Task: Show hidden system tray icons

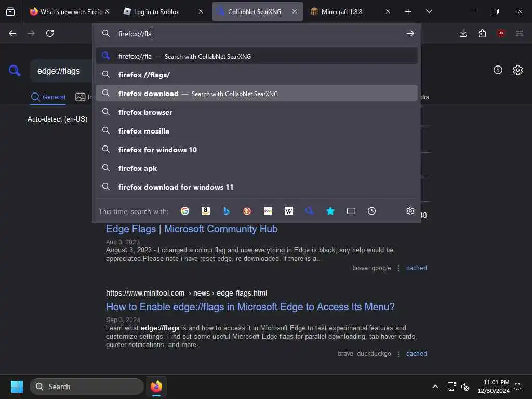Action: point(435,387)
